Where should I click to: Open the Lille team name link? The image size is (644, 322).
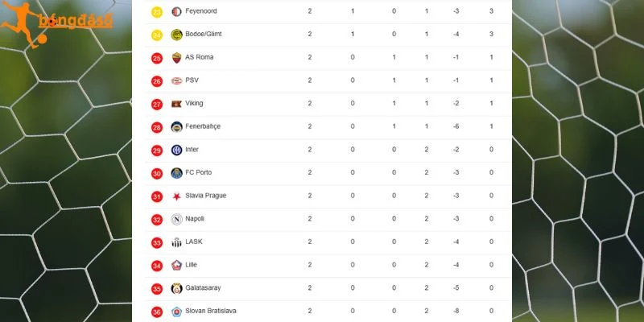191,265
